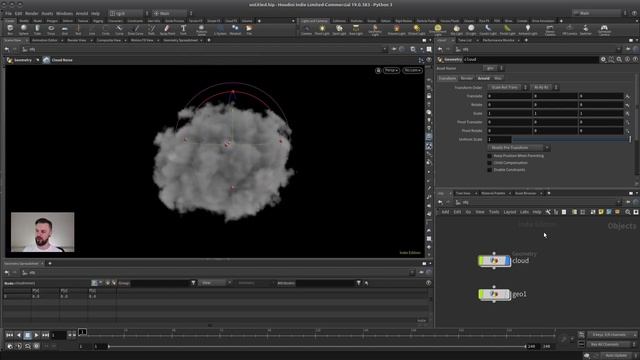Open the Windows menu
The image size is (640, 360).
coord(64,13)
